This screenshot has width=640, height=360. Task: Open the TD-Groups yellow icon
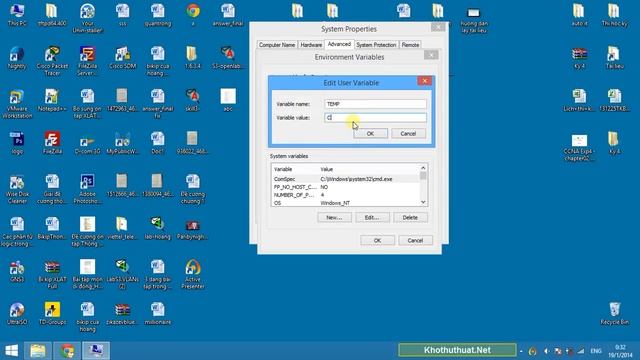pyautogui.click(x=52, y=314)
